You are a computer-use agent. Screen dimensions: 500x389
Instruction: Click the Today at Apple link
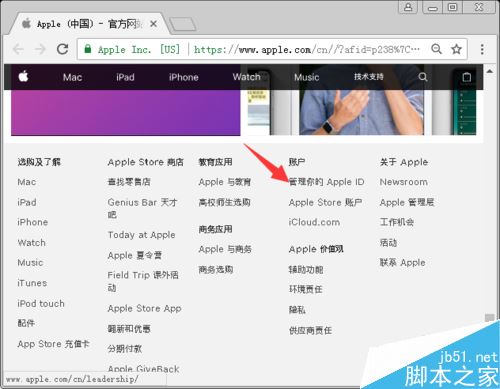pyautogui.click(x=141, y=235)
